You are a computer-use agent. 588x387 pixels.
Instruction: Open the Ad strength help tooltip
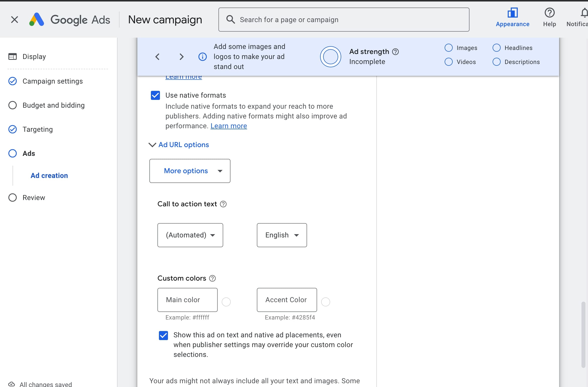(395, 51)
